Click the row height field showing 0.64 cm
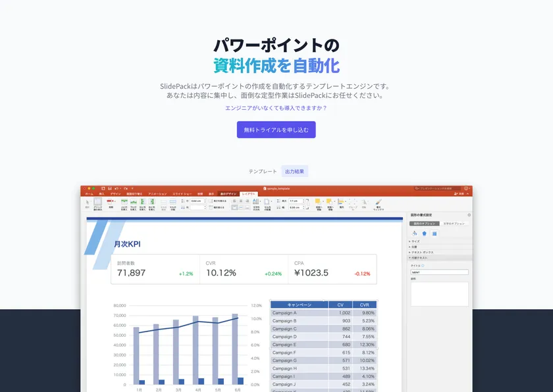553x392 pixels. coord(197,201)
